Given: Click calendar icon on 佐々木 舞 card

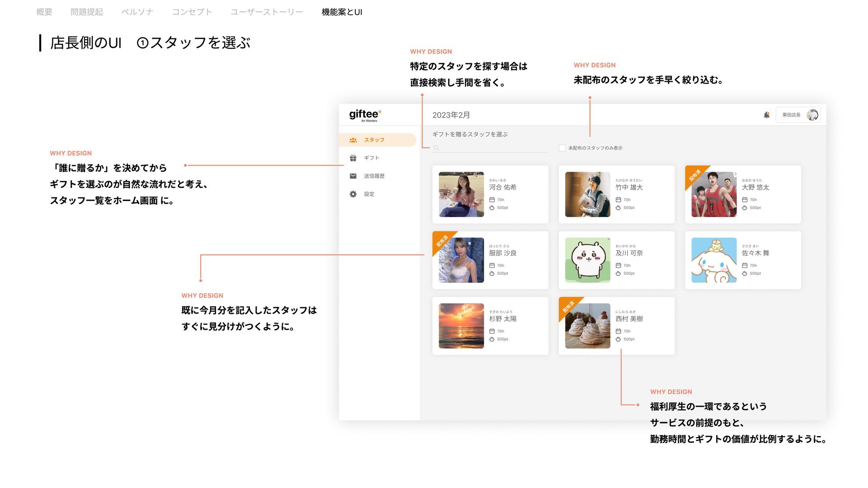Looking at the screenshot, I should pyautogui.click(x=745, y=266).
